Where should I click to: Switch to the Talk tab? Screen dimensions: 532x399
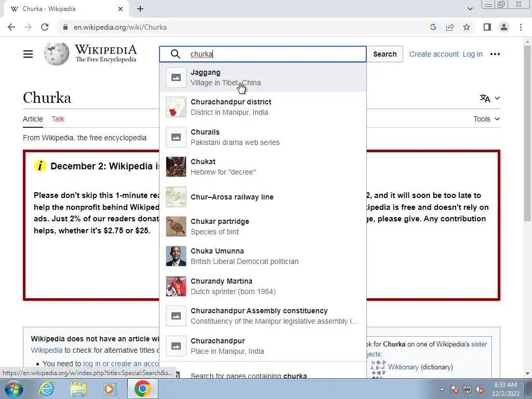coord(58,119)
